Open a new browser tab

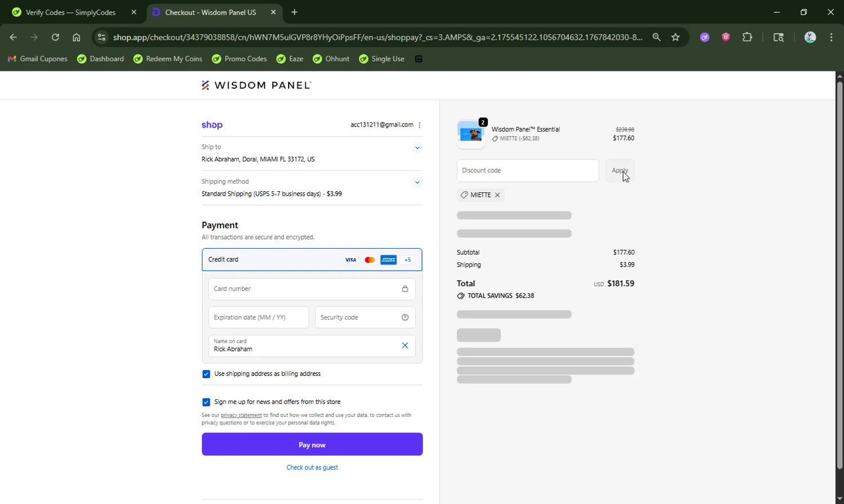[x=294, y=12]
